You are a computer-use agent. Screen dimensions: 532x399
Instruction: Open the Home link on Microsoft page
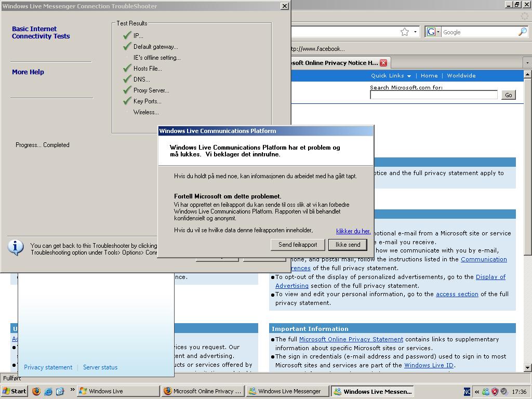pyautogui.click(x=429, y=76)
